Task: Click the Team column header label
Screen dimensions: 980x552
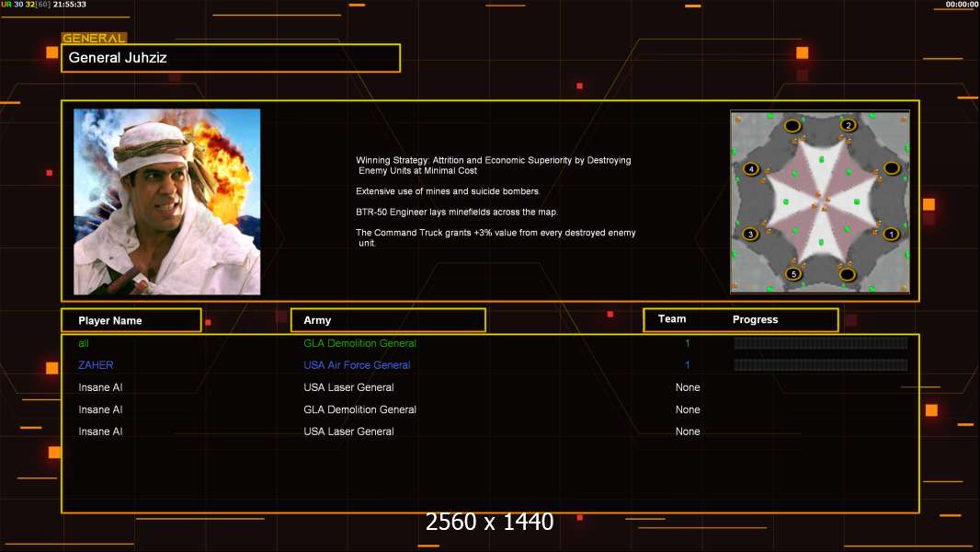Action: click(x=672, y=319)
